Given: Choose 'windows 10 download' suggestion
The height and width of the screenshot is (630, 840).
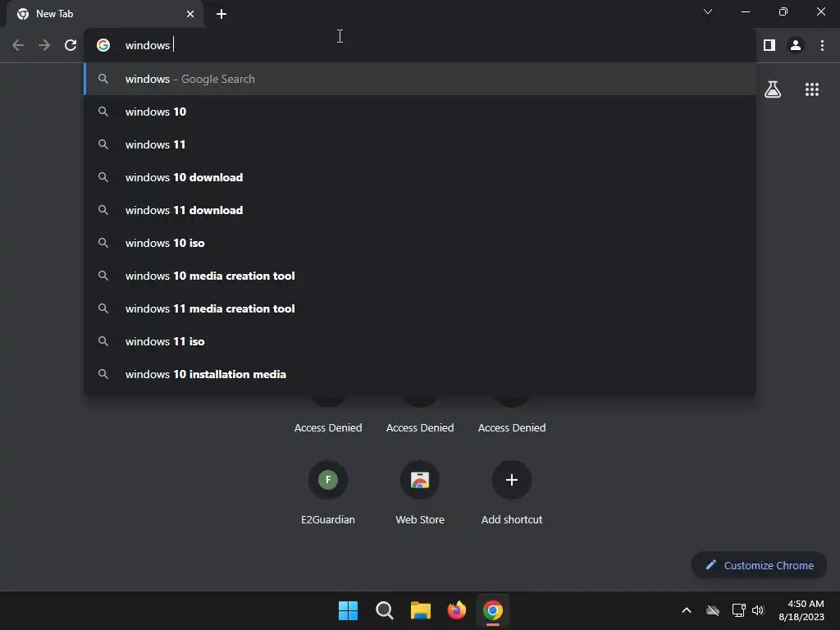Looking at the screenshot, I should [x=419, y=177].
